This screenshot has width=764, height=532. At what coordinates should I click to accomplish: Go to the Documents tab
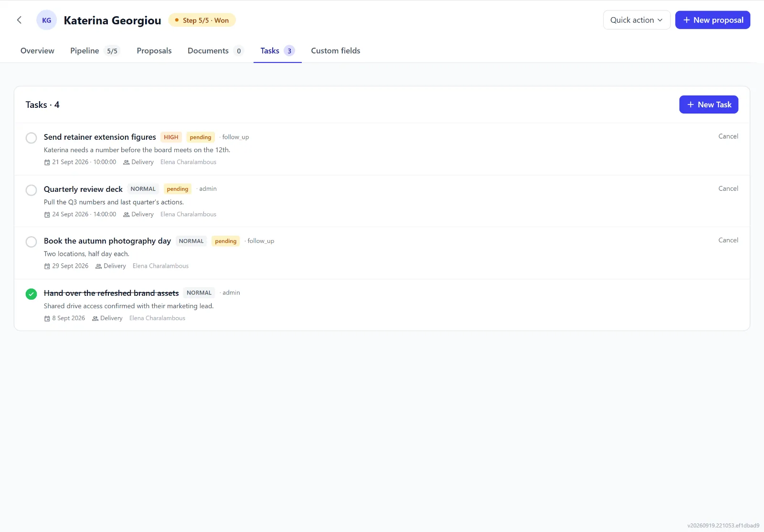click(216, 51)
